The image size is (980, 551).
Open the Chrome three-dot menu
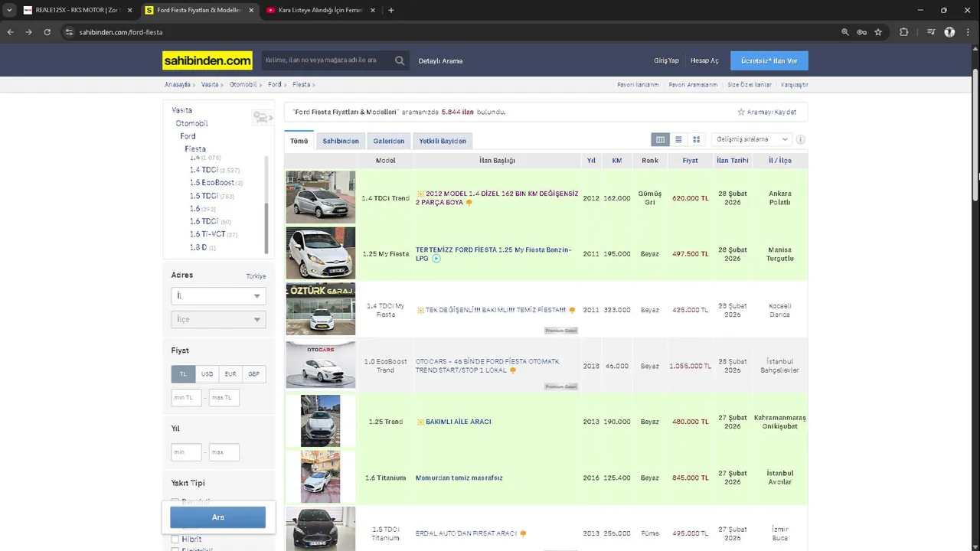(x=968, y=32)
